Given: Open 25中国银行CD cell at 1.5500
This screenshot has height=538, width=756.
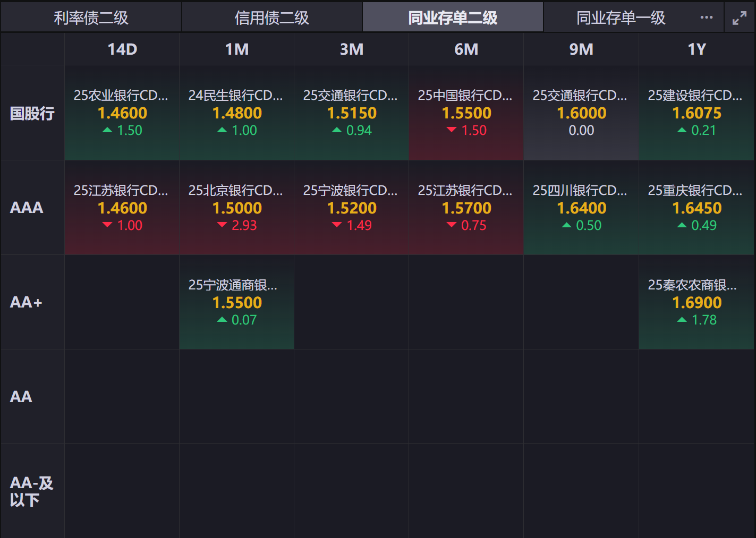Looking at the screenshot, I should pos(466,113).
